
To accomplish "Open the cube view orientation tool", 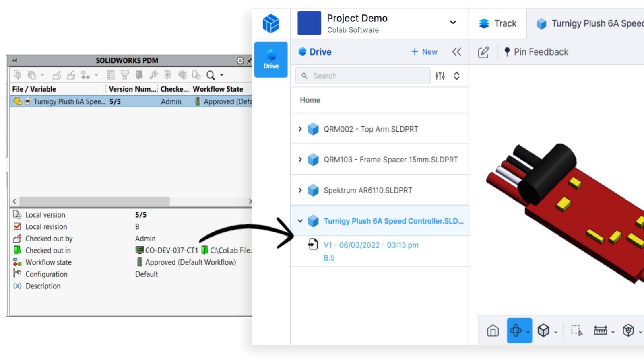I will click(x=543, y=331).
